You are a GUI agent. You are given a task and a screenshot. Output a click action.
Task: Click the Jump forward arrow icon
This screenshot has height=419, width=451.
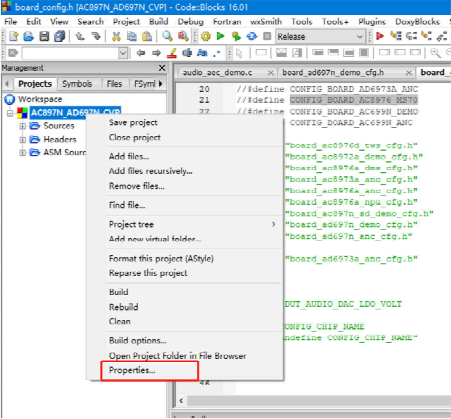tap(156, 53)
